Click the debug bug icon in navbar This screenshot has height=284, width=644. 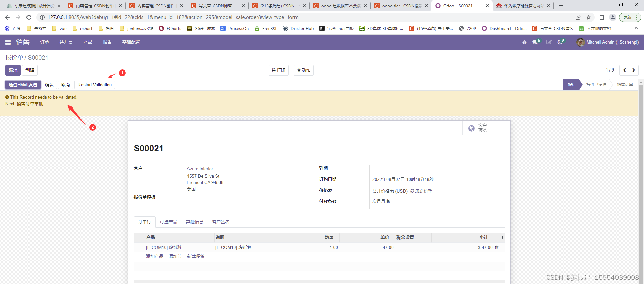click(x=524, y=42)
